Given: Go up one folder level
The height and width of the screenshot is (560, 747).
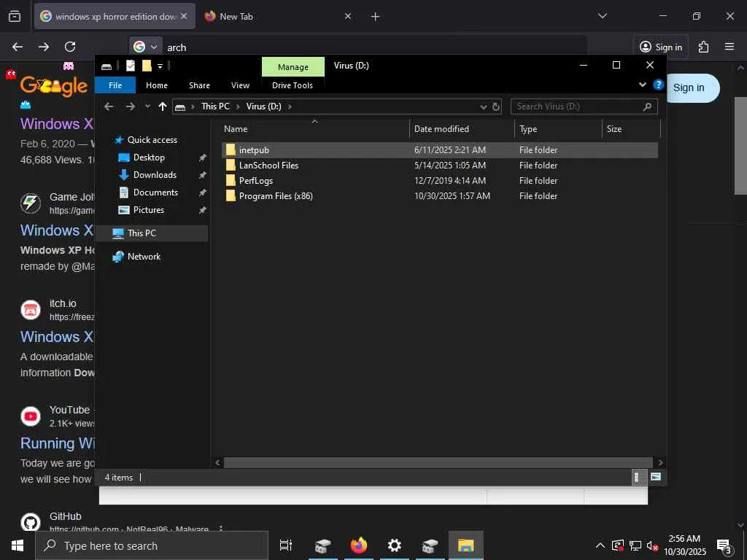Looking at the screenshot, I should 163,106.
